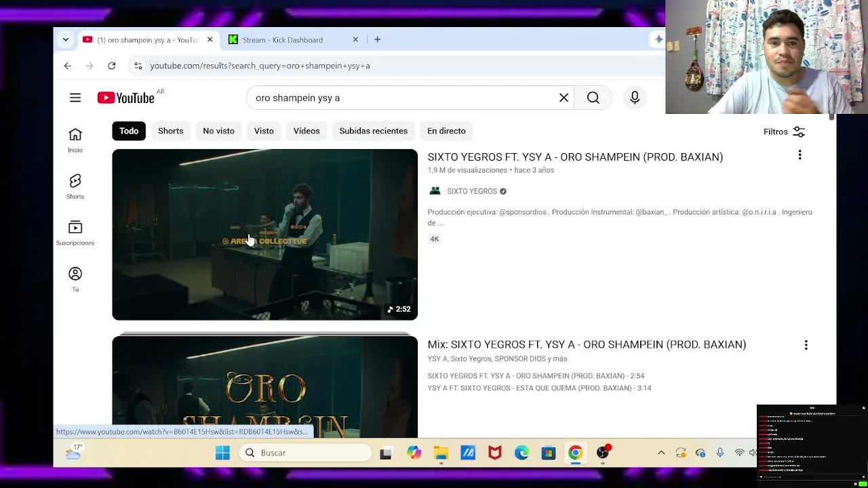The image size is (868, 488).
Task: Switch to Chrome on the taskbar
Action: pyautogui.click(x=575, y=453)
